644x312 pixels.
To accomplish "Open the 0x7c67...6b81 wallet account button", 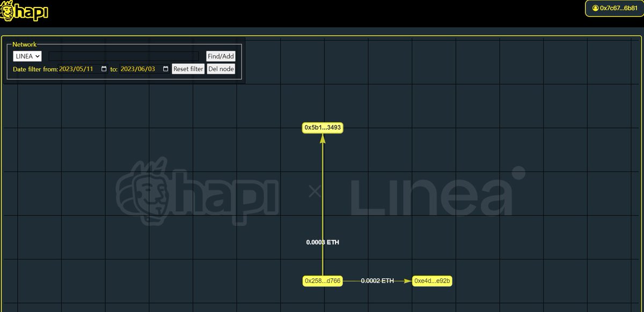I will (x=614, y=9).
